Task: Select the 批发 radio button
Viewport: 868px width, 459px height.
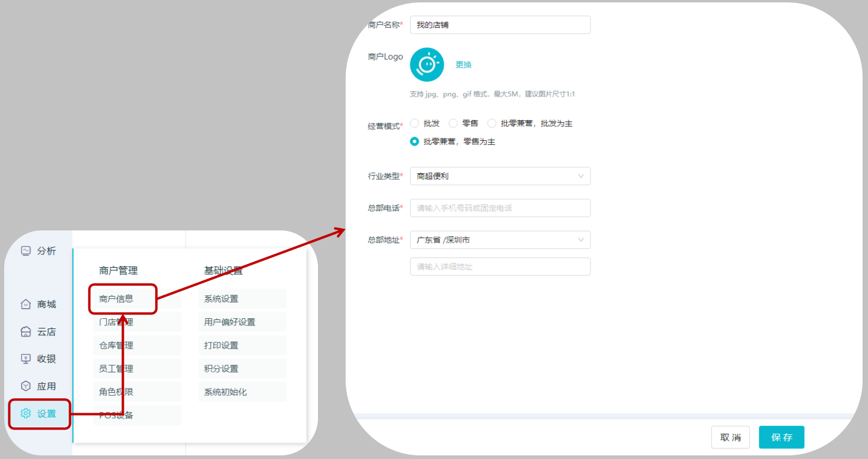Action: pyautogui.click(x=414, y=123)
